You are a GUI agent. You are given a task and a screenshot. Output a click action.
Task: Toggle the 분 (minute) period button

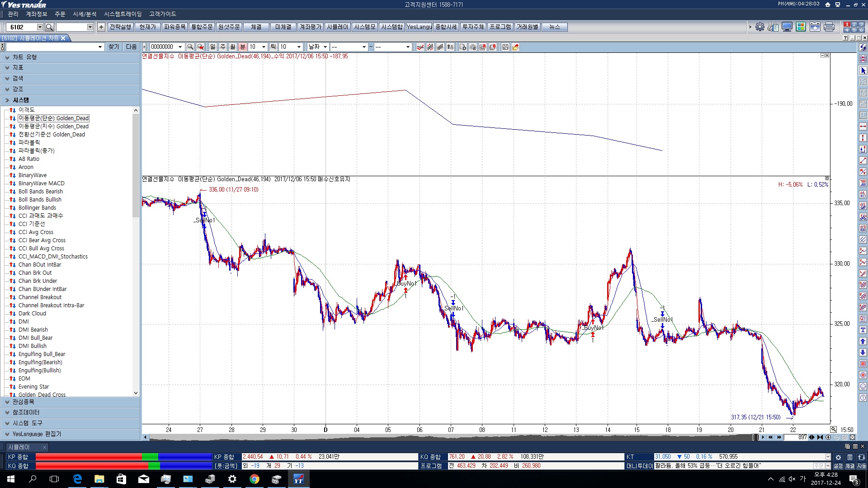coord(243,47)
